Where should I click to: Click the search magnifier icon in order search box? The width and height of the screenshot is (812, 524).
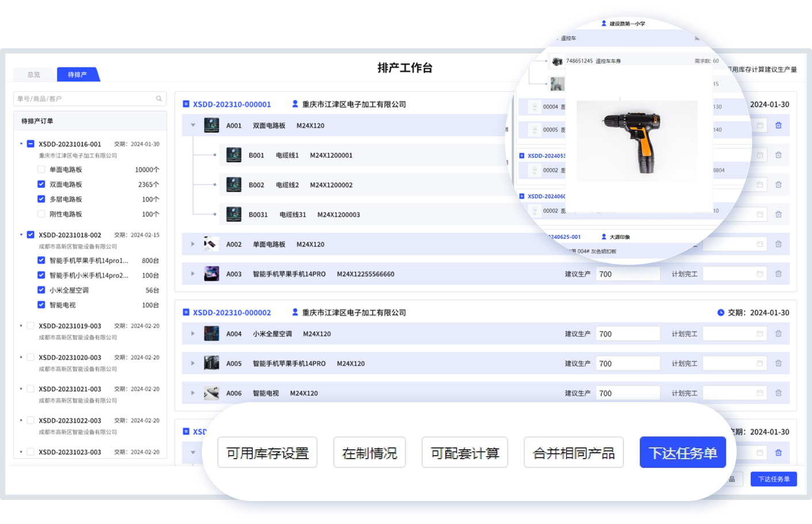[x=159, y=99]
